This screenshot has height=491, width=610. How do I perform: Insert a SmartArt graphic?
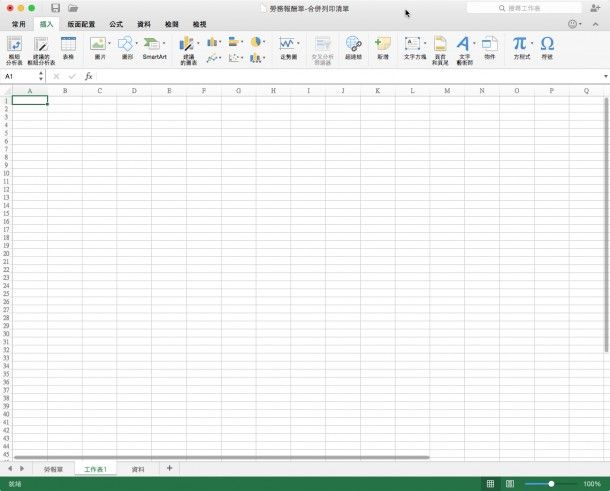[x=152, y=48]
